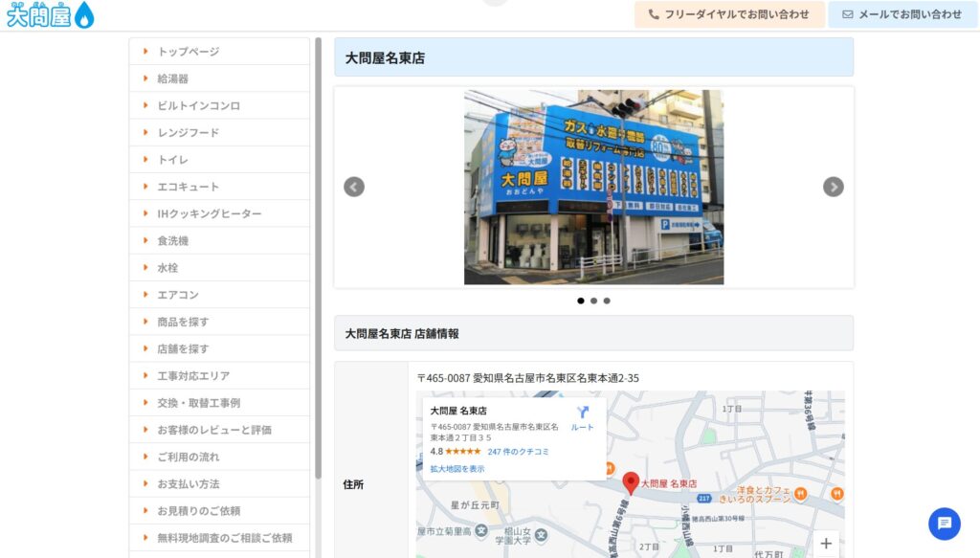
Task: Open 拡大地図を表示 link on map
Action: coord(457,469)
